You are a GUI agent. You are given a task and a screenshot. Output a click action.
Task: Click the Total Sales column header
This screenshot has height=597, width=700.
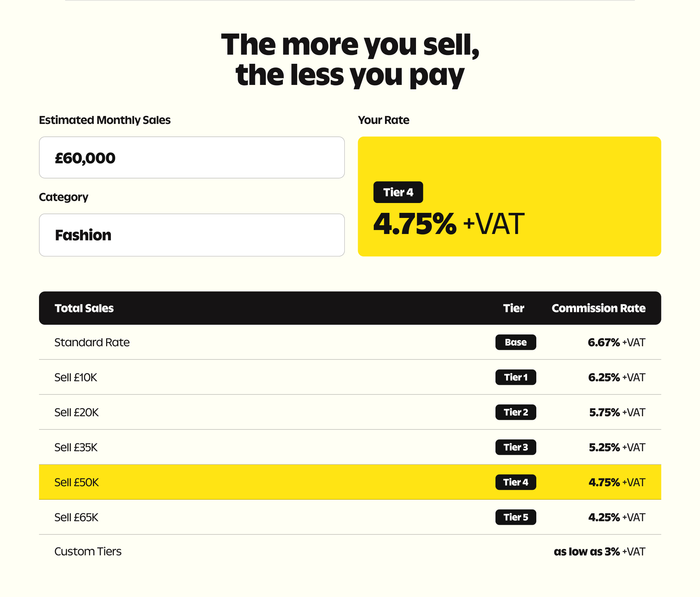tap(84, 308)
